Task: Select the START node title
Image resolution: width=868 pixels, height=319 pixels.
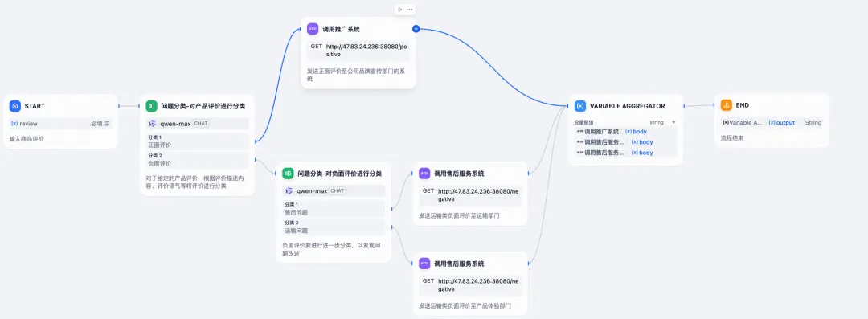Action: click(x=35, y=106)
